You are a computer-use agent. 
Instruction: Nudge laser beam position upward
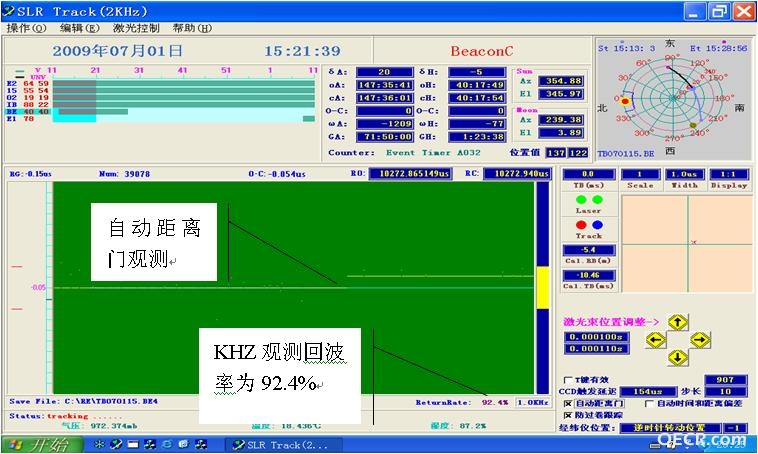click(678, 322)
